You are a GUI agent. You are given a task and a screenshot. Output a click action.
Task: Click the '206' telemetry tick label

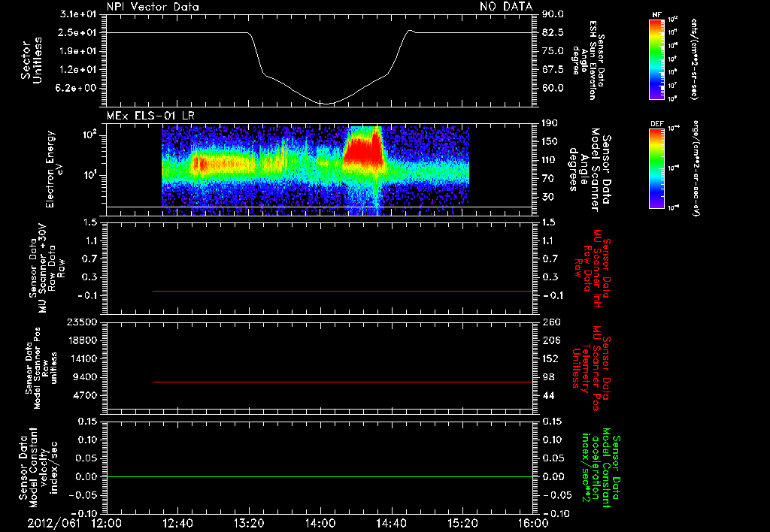coord(551,340)
